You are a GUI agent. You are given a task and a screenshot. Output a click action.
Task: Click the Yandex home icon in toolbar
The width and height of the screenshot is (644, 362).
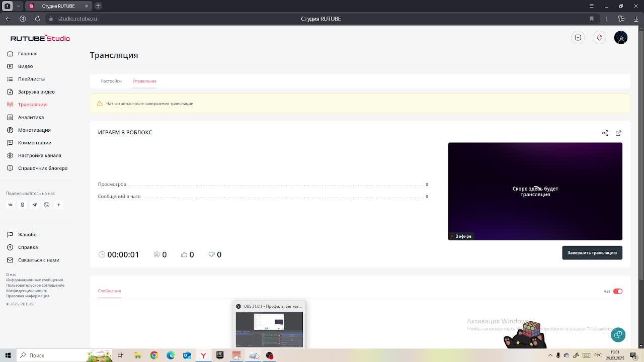[x=23, y=19]
